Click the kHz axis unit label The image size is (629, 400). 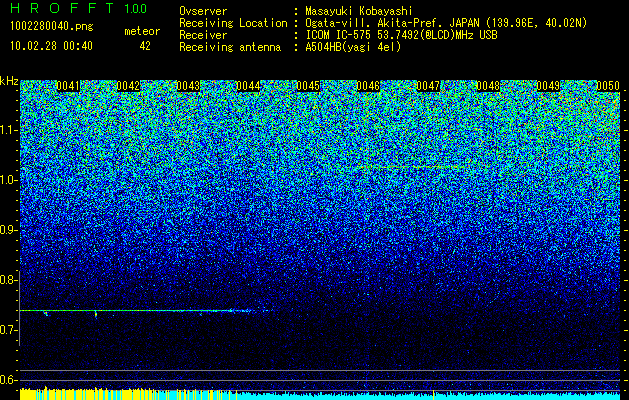coord(9,81)
